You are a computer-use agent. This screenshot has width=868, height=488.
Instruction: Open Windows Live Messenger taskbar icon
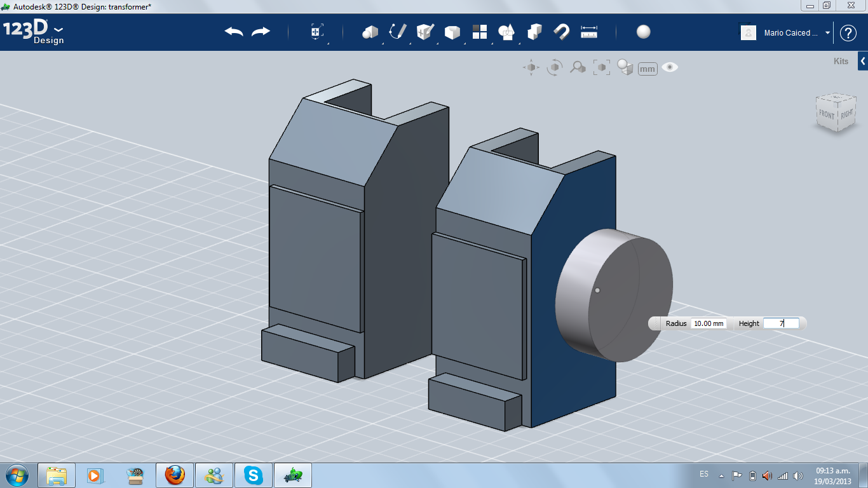pyautogui.click(x=214, y=475)
